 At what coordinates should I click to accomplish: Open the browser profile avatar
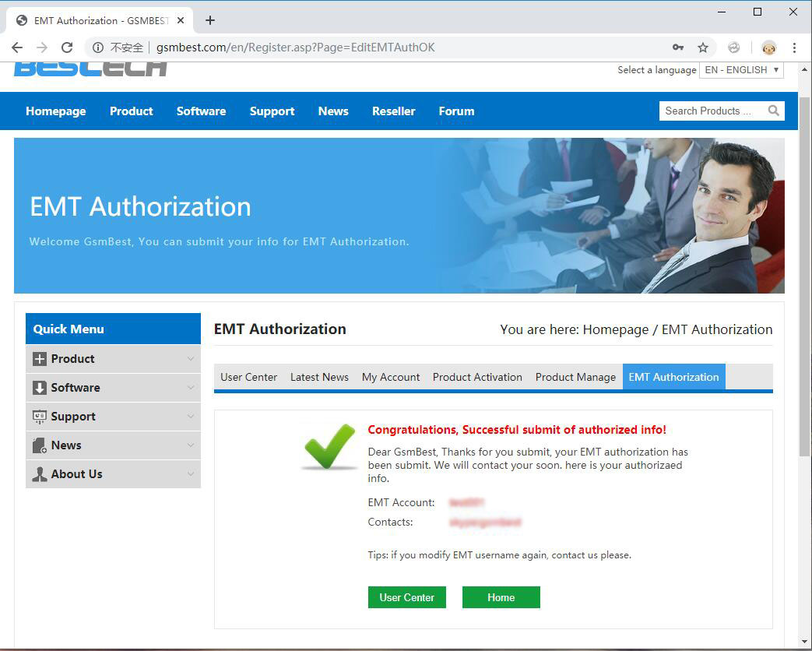click(769, 48)
